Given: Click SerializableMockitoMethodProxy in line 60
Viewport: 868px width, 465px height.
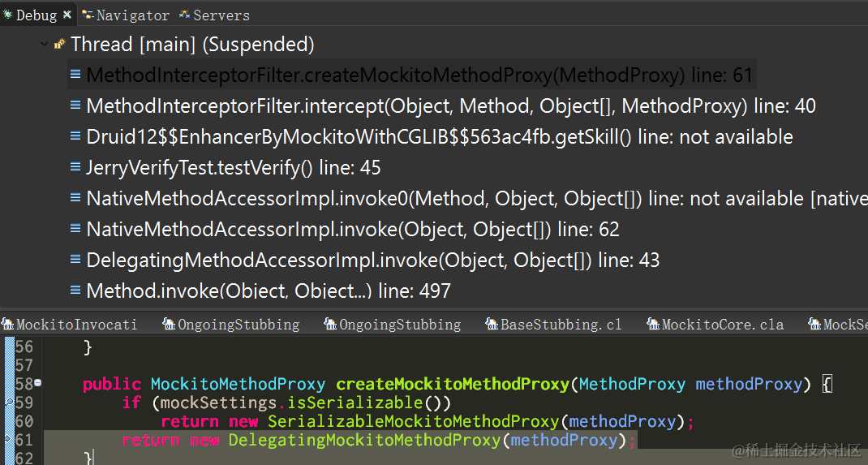Looking at the screenshot, I should pos(414,421).
